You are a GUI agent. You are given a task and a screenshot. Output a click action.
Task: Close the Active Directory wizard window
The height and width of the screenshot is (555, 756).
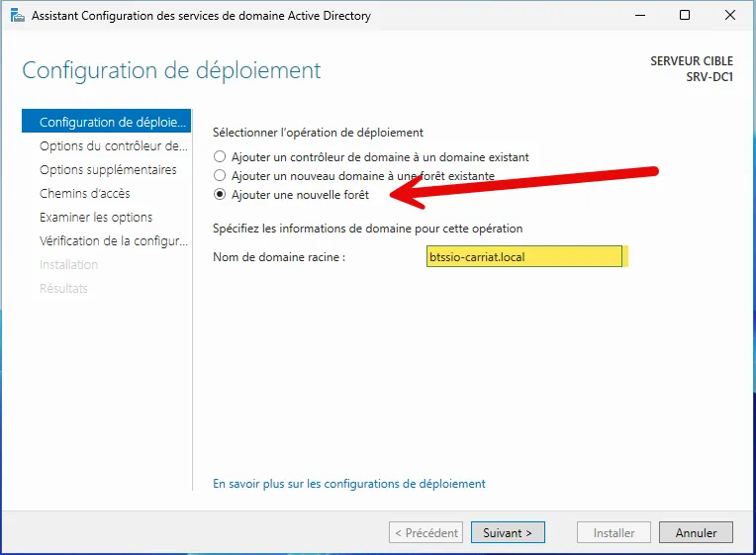coord(730,16)
